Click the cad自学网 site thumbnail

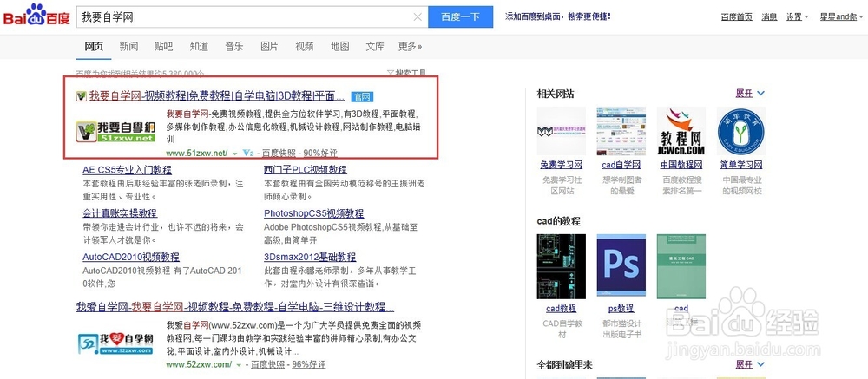(x=621, y=131)
